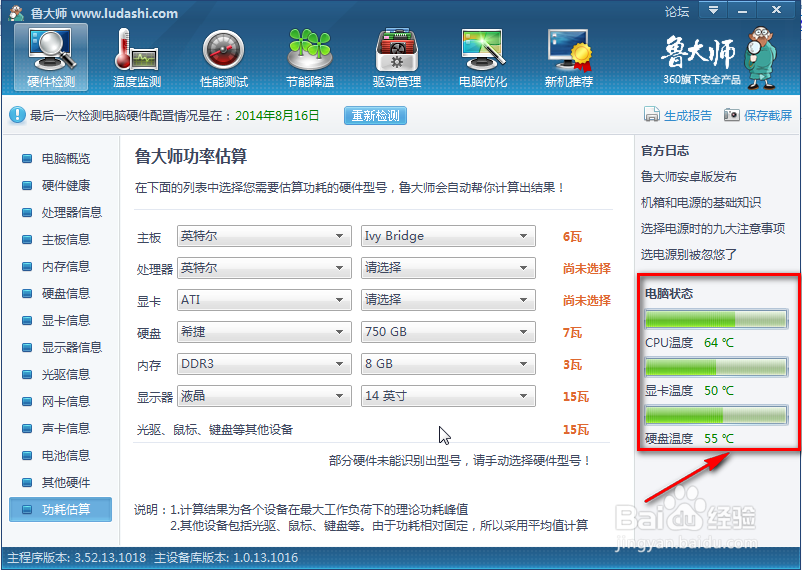Click the 保存截屏 camera icon
The image size is (802, 570).
tap(731, 115)
